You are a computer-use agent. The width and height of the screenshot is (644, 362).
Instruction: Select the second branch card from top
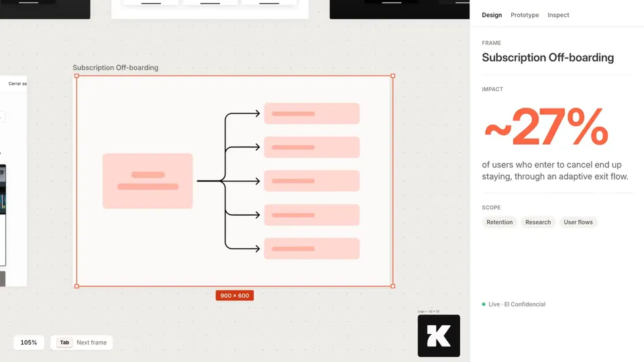[312, 147]
